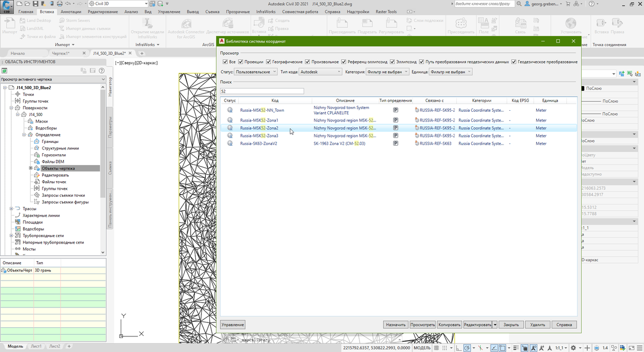644x352 pixels.
Task: Switch to the Анализ ribbon tab
Action: coord(131,11)
